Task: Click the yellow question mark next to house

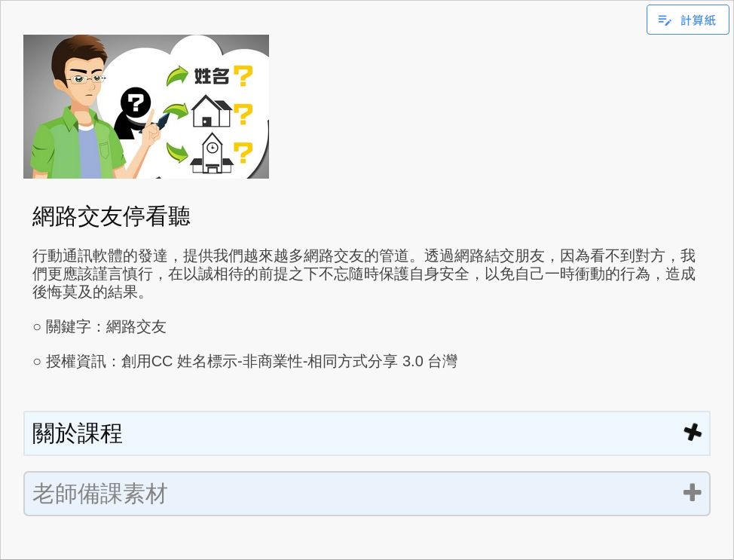Action: pos(243,114)
